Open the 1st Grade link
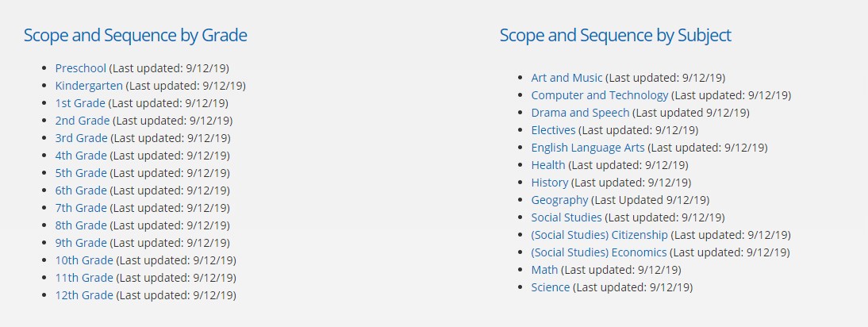The image size is (868, 327). pos(80,103)
